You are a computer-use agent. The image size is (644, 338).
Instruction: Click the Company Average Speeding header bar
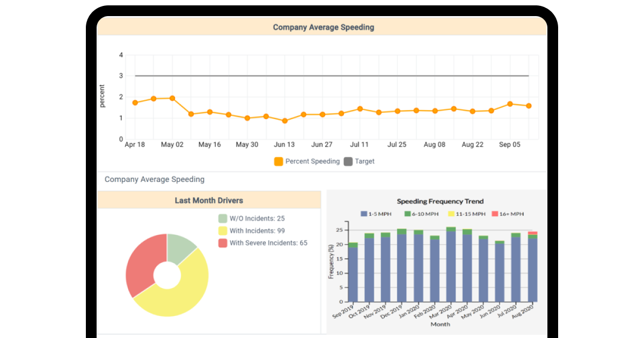click(322, 27)
